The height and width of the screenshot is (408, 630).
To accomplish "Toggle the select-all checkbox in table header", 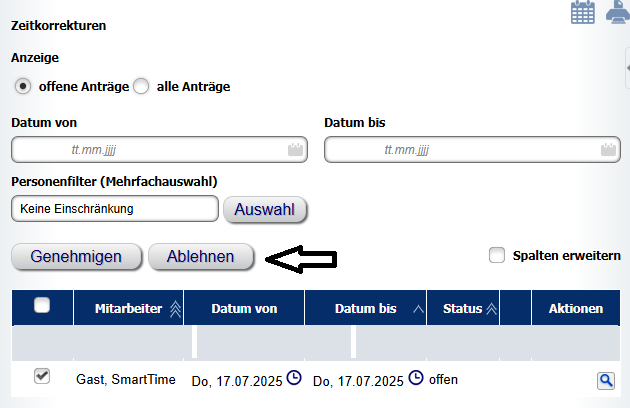I will (x=42, y=305).
